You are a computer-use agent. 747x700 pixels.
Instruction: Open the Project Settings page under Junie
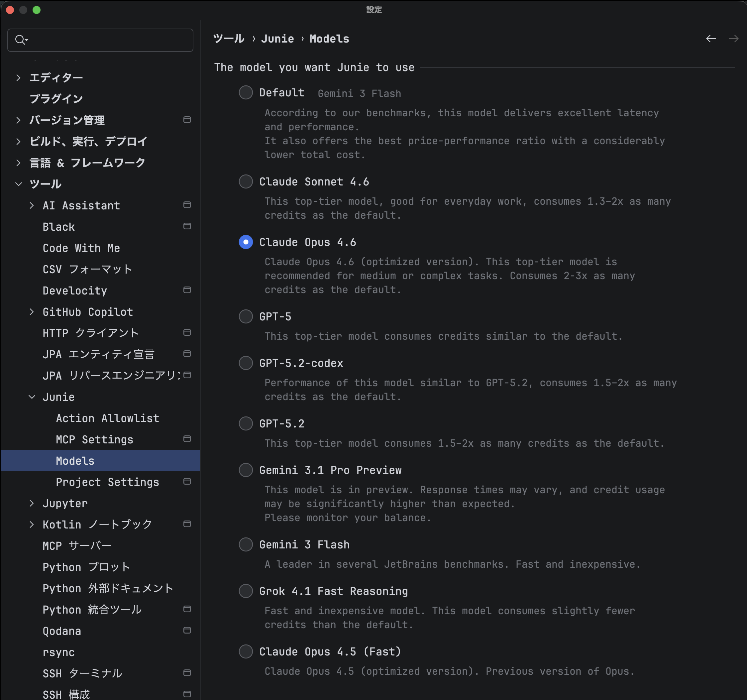tap(107, 482)
